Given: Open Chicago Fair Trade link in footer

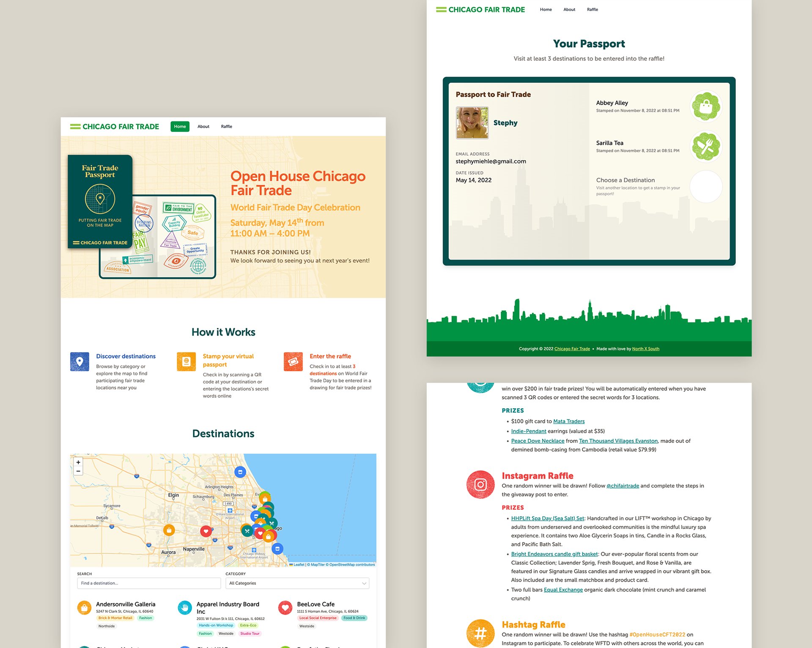Looking at the screenshot, I should [x=572, y=349].
